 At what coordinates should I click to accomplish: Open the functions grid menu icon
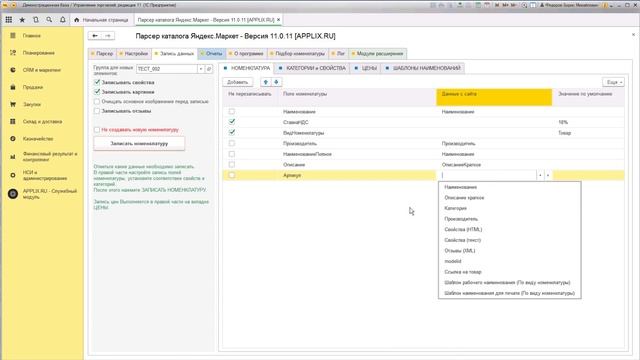pyautogui.click(x=9, y=20)
